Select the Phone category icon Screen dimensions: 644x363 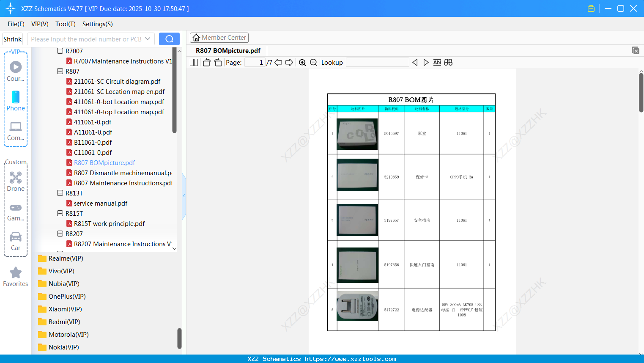(x=16, y=101)
